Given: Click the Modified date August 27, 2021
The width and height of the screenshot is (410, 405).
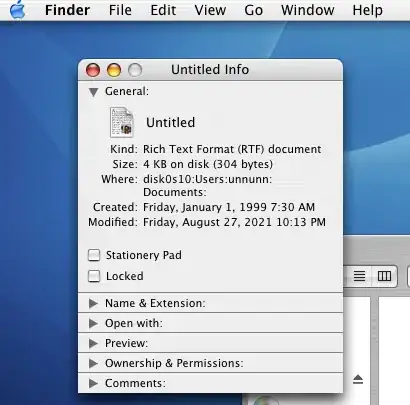Looking at the screenshot, I should (234, 222).
